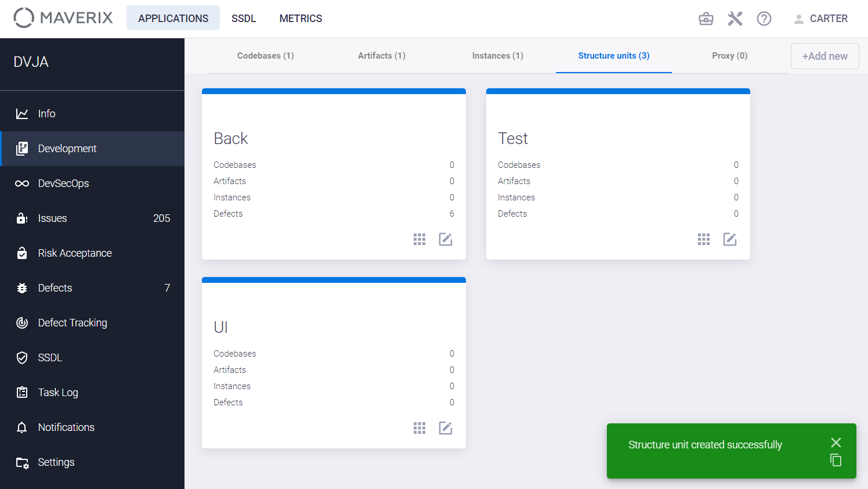
Task: Open the wrench tools icon
Action: point(735,19)
